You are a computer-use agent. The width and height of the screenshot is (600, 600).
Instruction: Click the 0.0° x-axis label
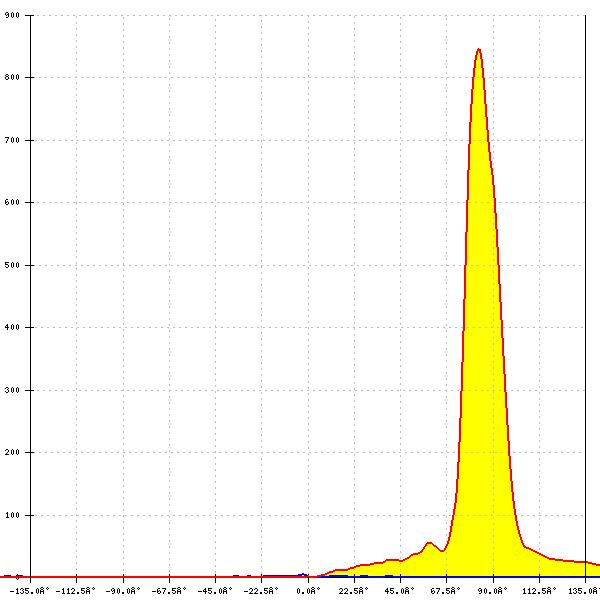pyautogui.click(x=308, y=591)
